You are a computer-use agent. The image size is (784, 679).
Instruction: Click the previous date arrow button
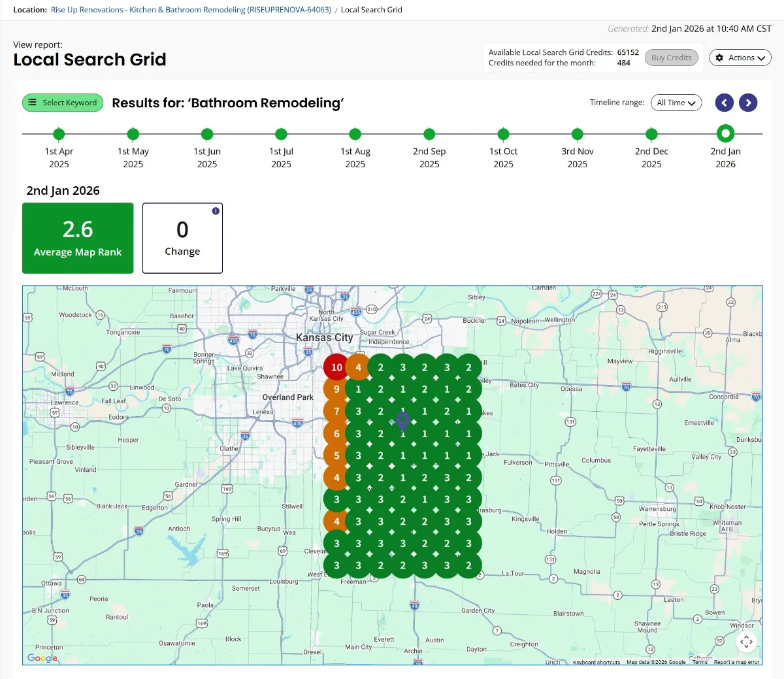(724, 103)
